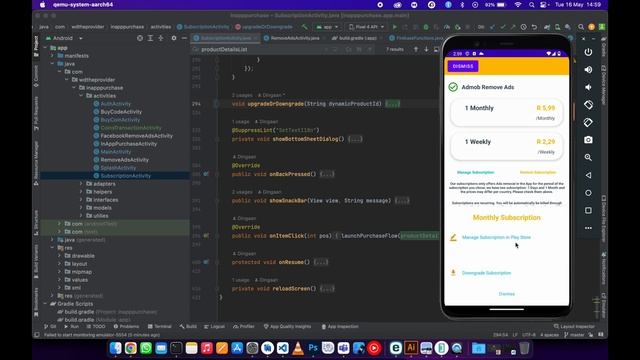Launch WhatsApp from the Dock
This screenshot has width=640, height=360.
146,348
